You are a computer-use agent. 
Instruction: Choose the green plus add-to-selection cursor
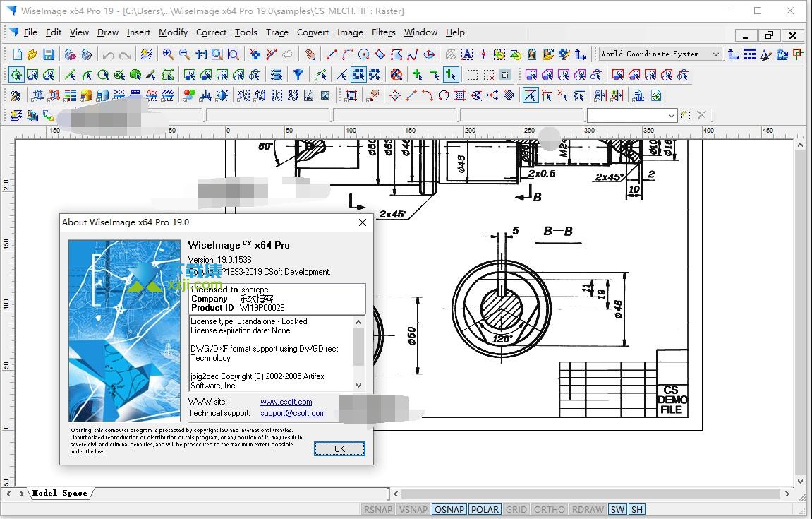[418, 75]
